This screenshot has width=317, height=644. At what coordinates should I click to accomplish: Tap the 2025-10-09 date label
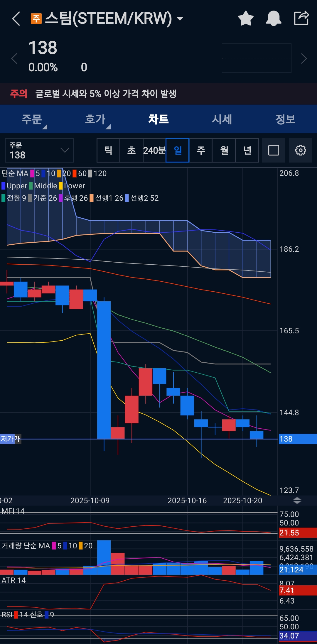90,501
